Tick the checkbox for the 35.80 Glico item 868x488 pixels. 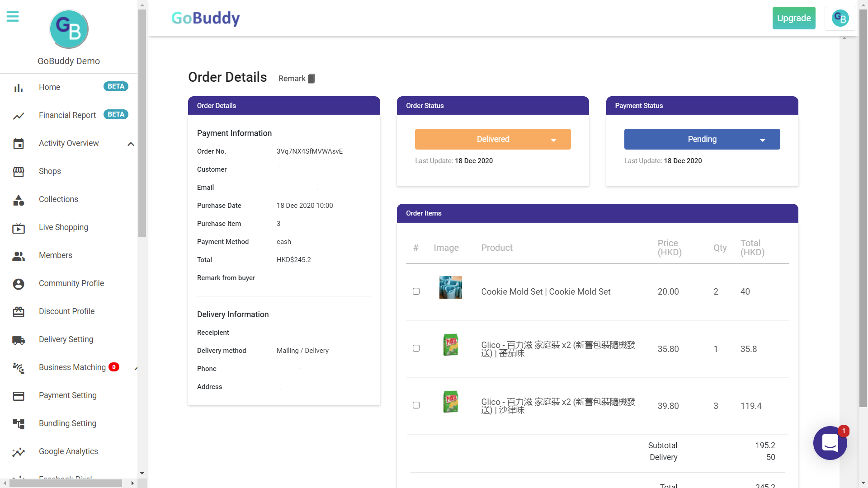416,348
